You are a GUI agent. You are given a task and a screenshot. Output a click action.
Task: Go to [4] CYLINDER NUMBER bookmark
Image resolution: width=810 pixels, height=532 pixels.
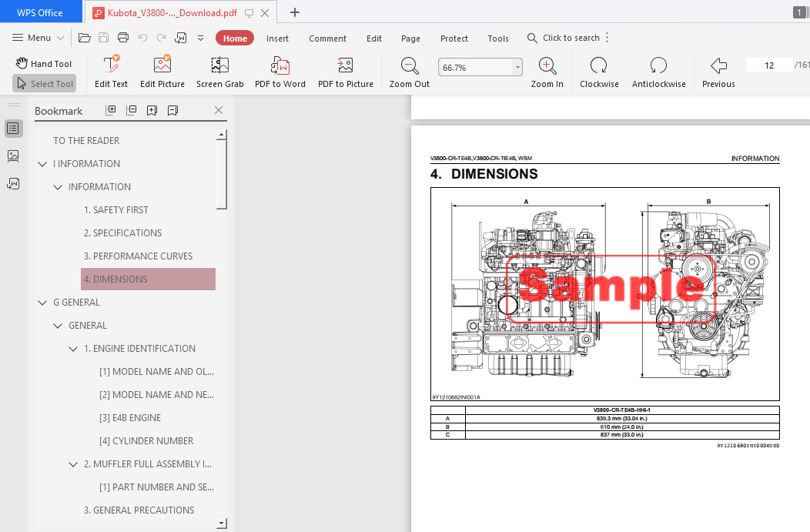tap(146, 441)
